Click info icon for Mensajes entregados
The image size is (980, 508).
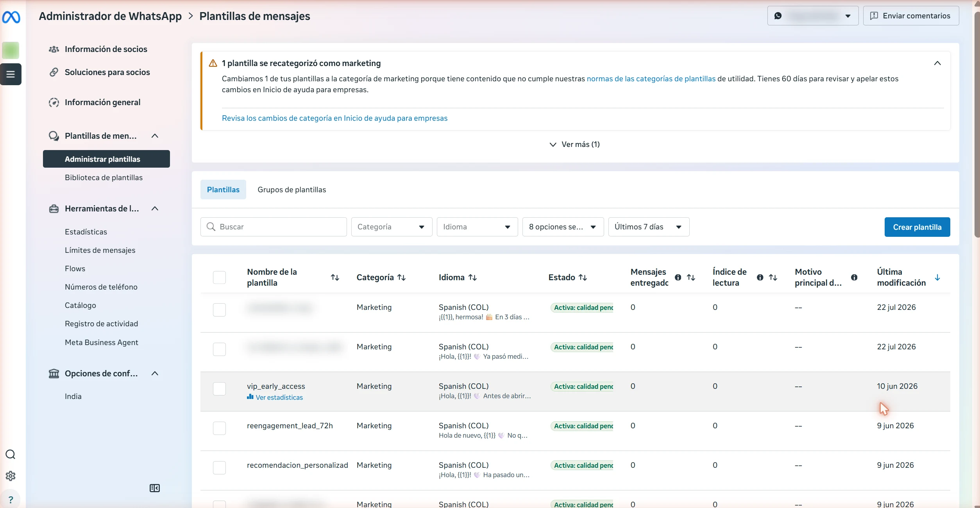pos(678,277)
